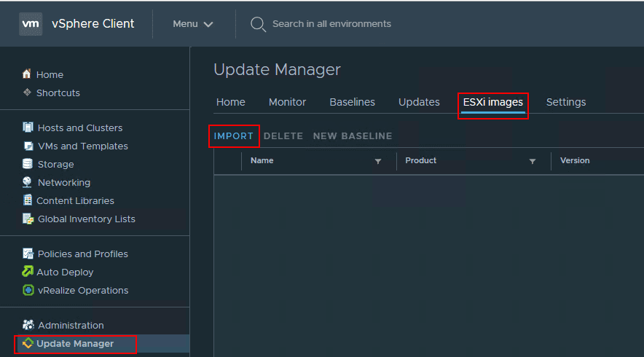The width and height of the screenshot is (644, 357).
Task: Click the Auto Deploy arrow icon
Action: (27, 272)
